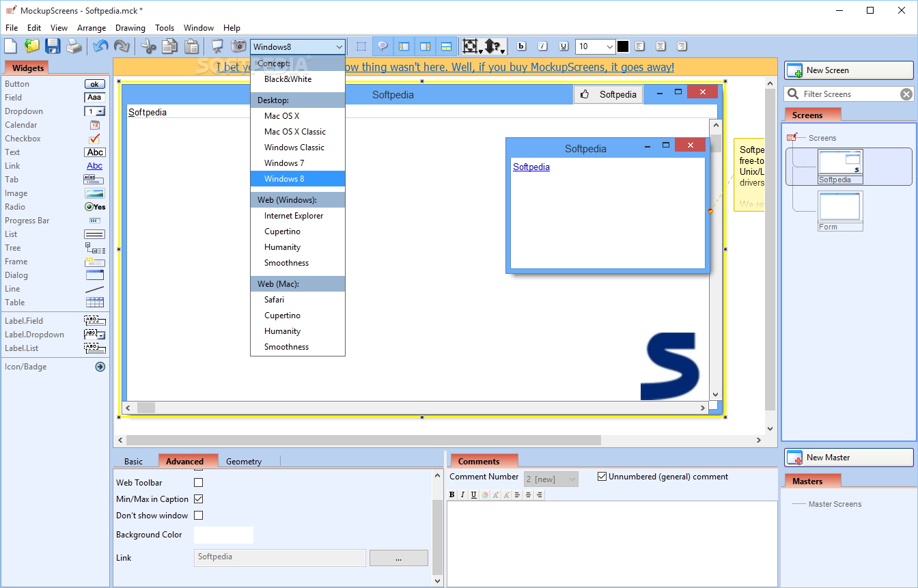Click the Background Color swatch
Screen dimensions: 918x588
click(223, 535)
